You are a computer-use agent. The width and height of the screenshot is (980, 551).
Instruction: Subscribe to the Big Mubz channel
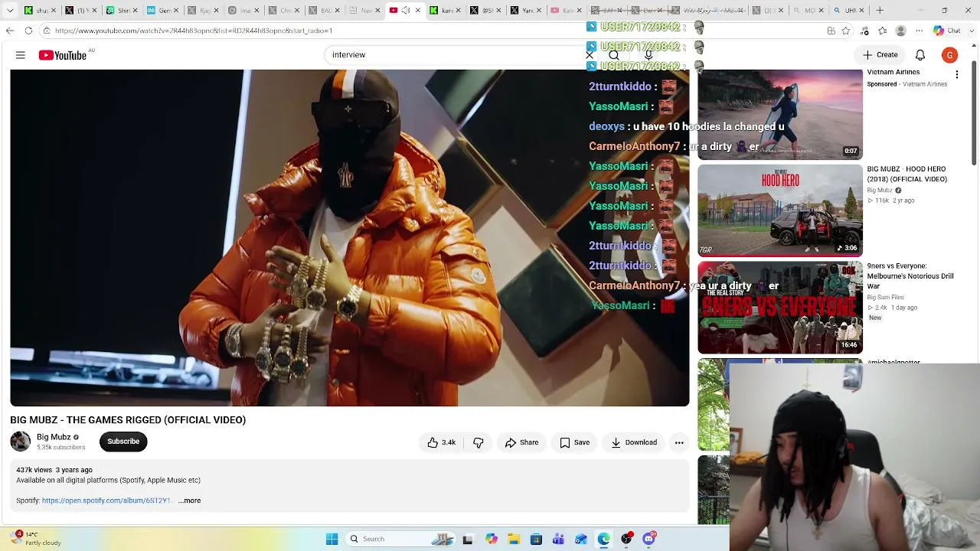point(123,442)
